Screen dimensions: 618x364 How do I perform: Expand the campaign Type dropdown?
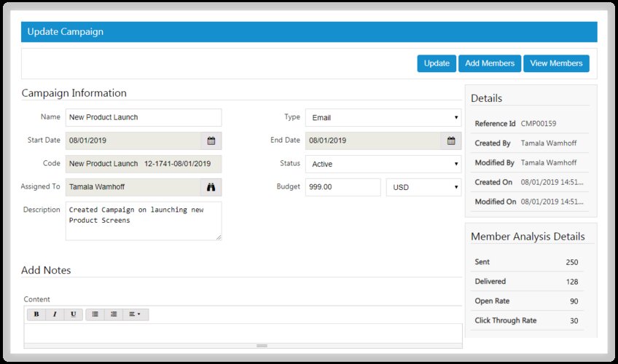tap(383, 117)
